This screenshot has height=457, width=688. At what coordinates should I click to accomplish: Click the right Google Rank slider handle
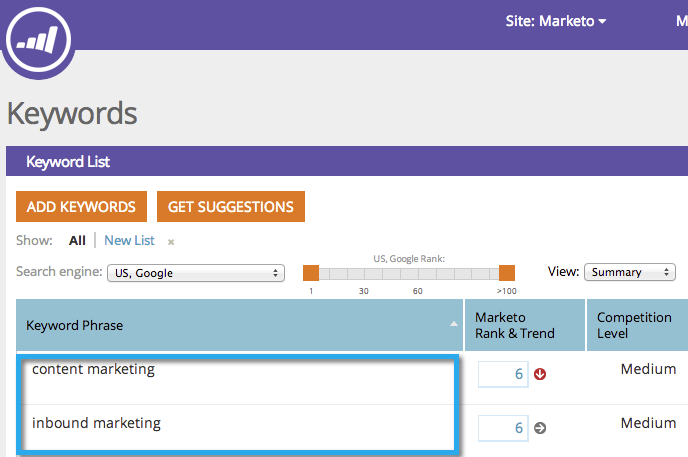click(507, 273)
